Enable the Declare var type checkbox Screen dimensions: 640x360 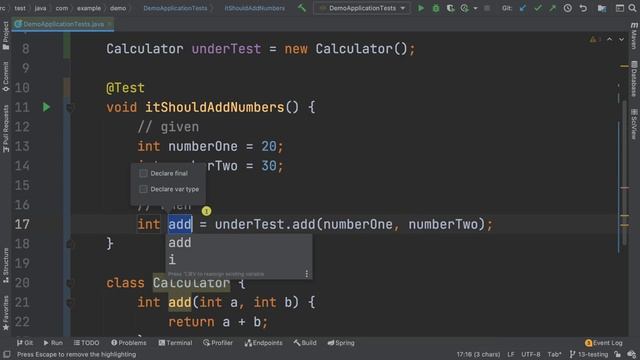[143, 189]
